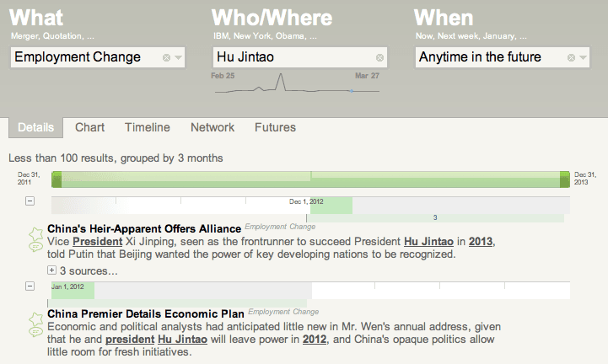Collapse the Jan 1, 2012 result group

[x=30, y=286]
